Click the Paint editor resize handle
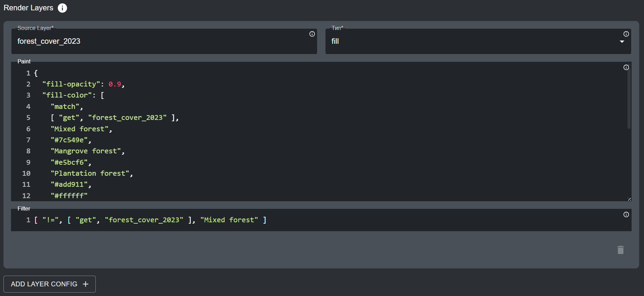644x296 pixels. [x=629, y=199]
